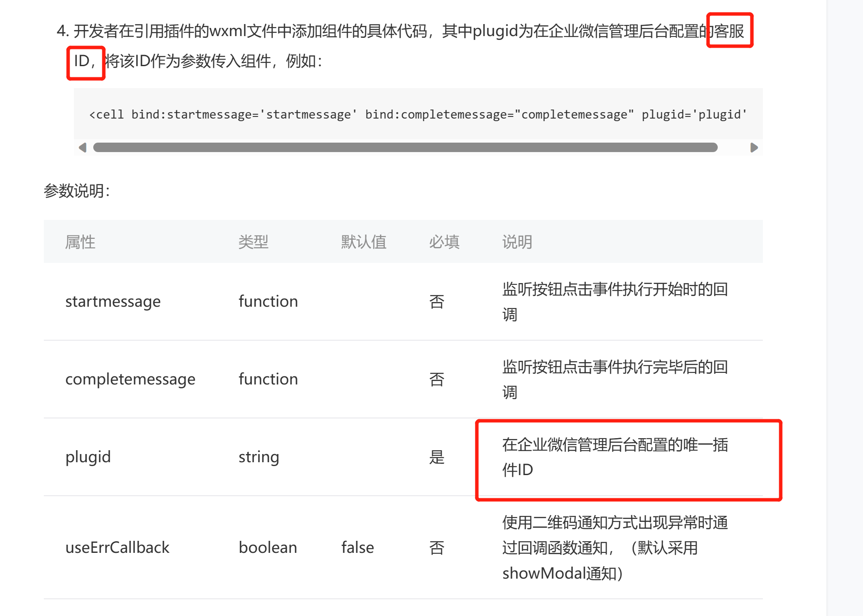This screenshot has width=863, height=616.
Task: Click the boolean type cell
Action: [267, 548]
